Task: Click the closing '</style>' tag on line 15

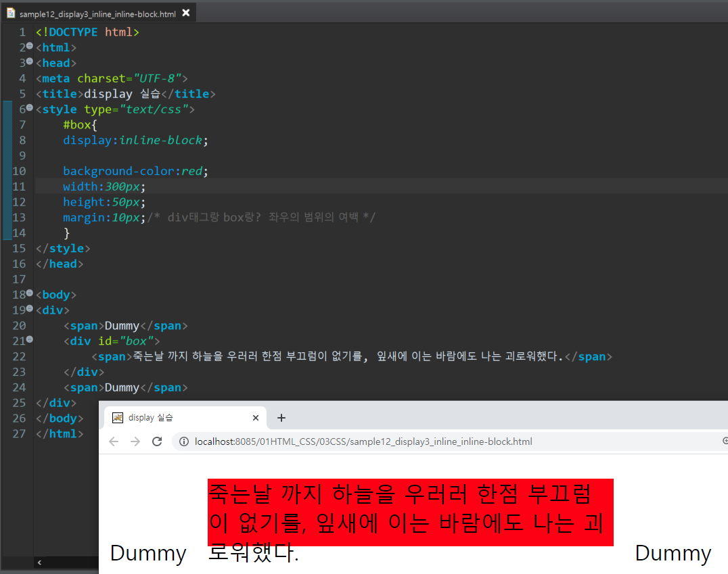Action: coord(63,248)
